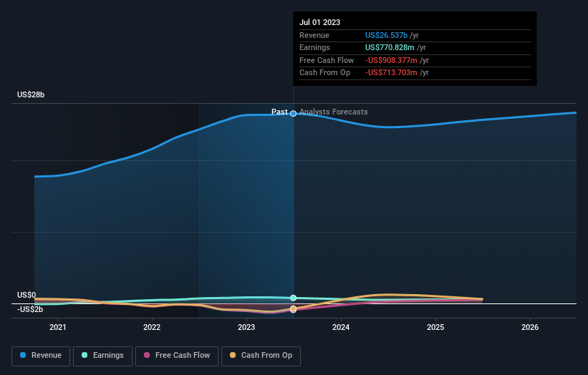588x375 pixels.
Task: Click the Past label on chart
Action: [279, 112]
